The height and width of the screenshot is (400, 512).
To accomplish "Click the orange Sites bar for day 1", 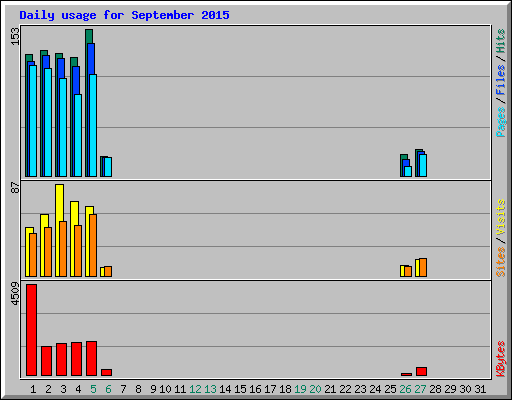I will click(x=33, y=255).
